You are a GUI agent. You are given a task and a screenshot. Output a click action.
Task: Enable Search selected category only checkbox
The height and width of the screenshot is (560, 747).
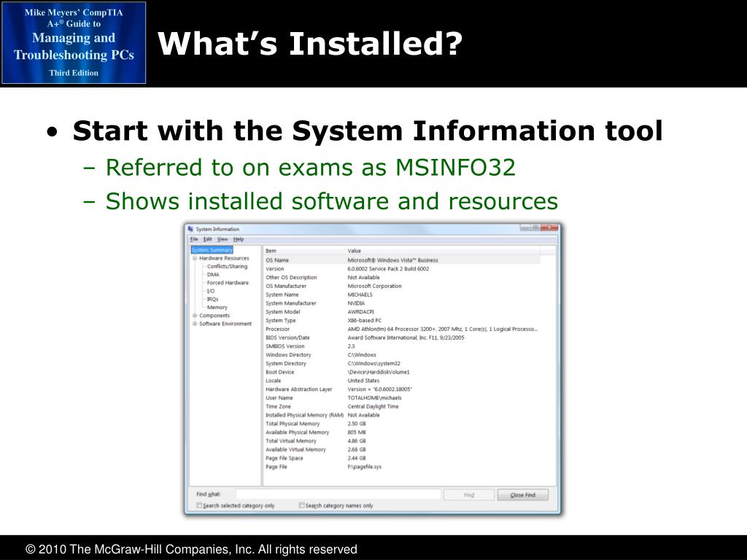point(199,505)
